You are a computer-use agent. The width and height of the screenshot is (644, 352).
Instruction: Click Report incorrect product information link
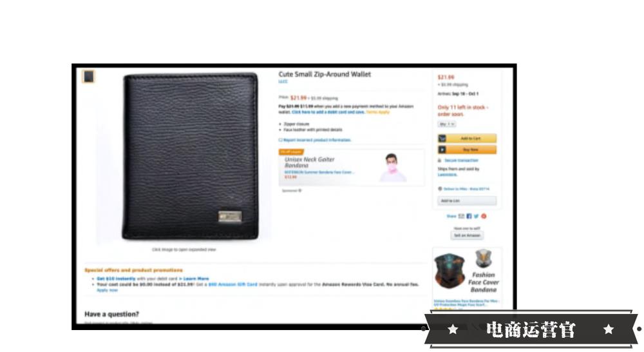coord(315,141)
